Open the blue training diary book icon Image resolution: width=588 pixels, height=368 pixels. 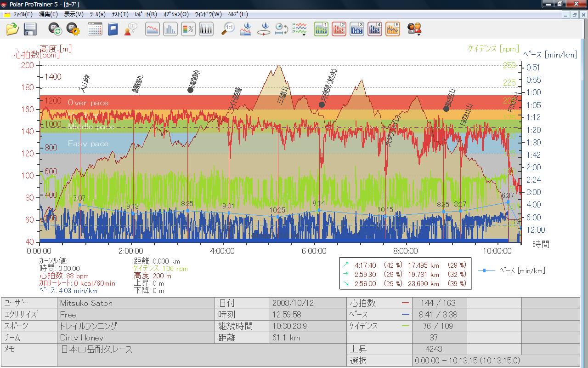click(113, 29)
